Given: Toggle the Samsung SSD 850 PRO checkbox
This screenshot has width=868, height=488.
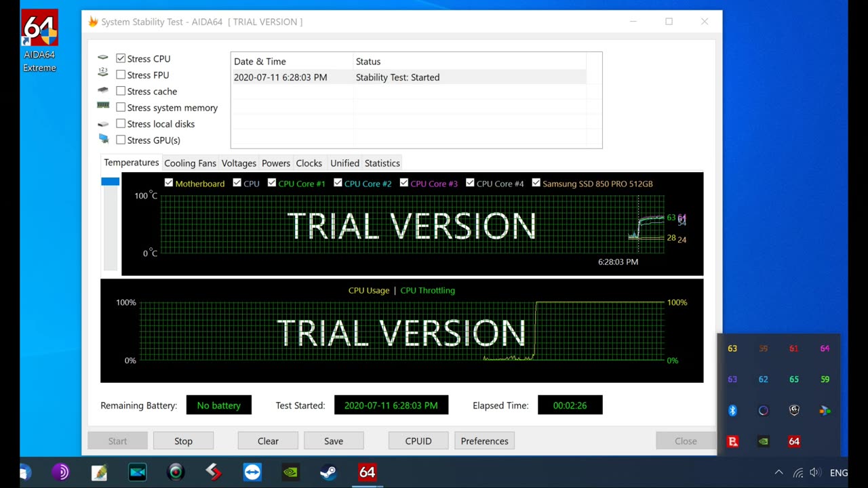Looking at the screenshot, I should [x=536, y=183].
